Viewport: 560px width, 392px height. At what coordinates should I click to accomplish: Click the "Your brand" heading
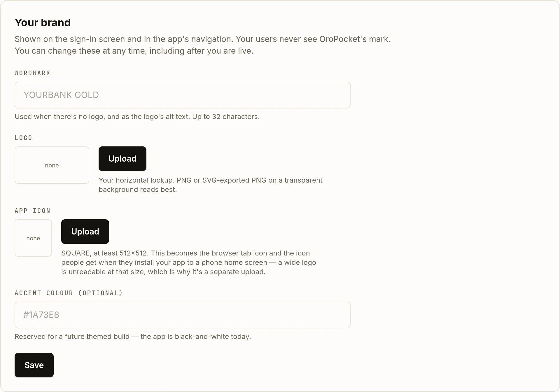43,23
